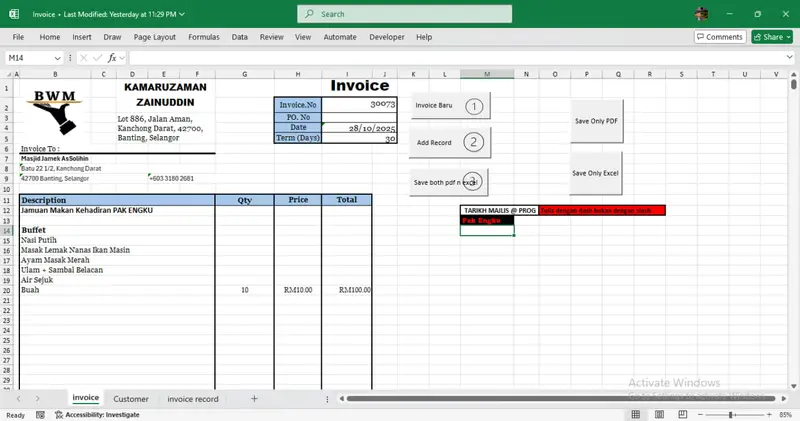
Task: Click the Save Only Excel button
Action: pos(595,173)
